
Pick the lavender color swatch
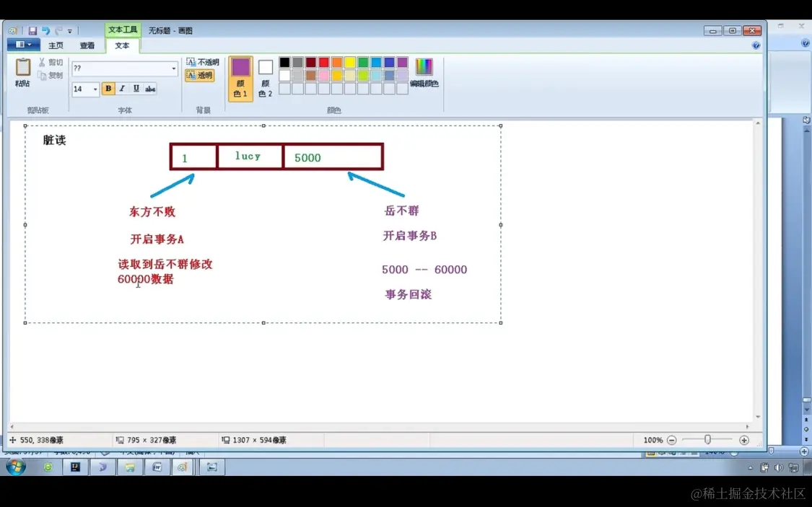pyautogui.click(x=402, y=76)
